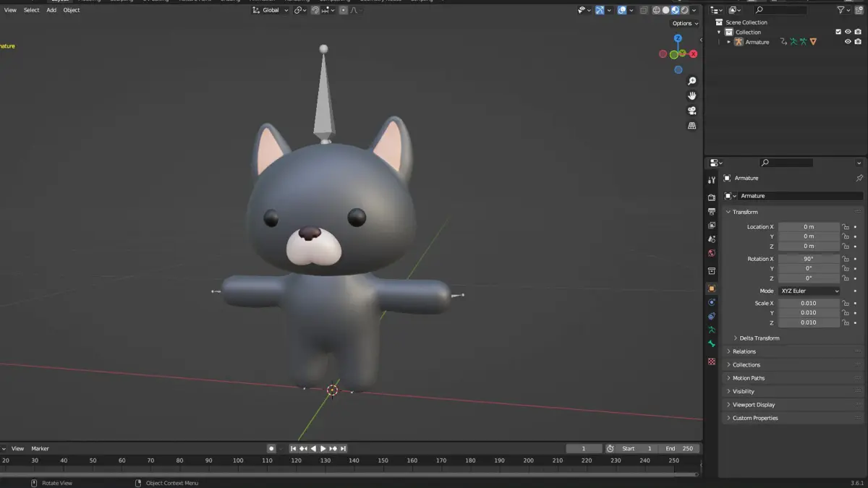868x488 pixels.
Task: Disable Armature in renders camera icon
Action: pos(858,42)
